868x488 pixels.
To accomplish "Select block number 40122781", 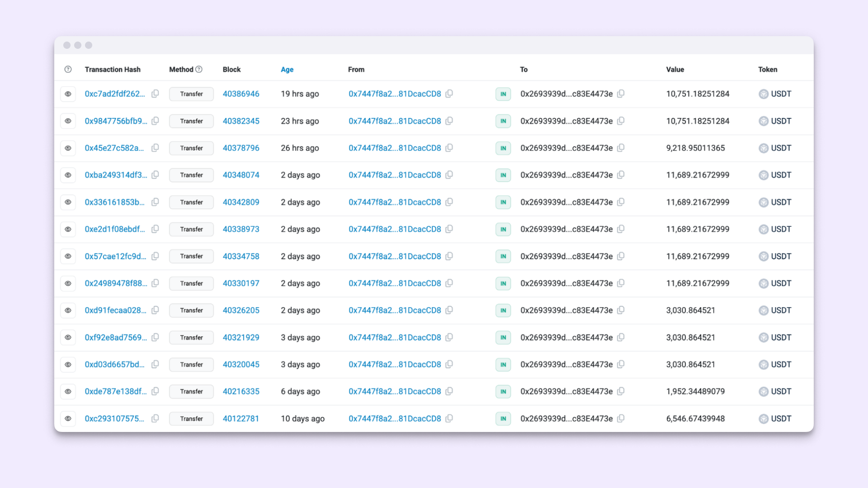I will (242, 418).
